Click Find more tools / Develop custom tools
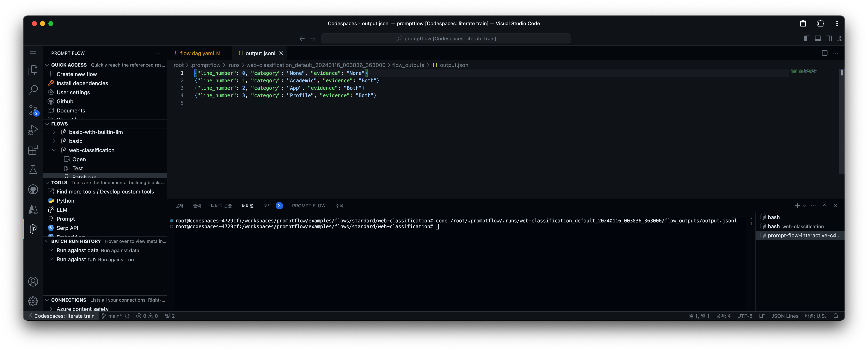 pos(105,192)
